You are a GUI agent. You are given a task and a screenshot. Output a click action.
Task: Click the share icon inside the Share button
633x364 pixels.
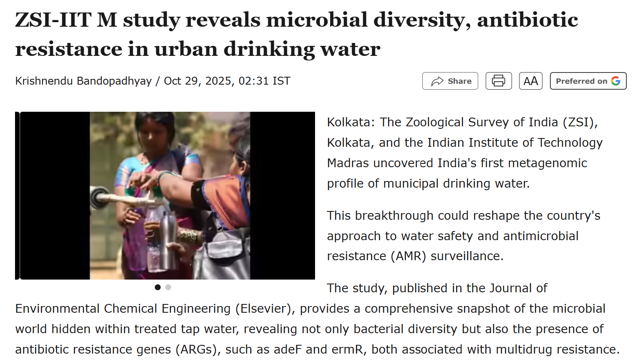coord(437,80)
